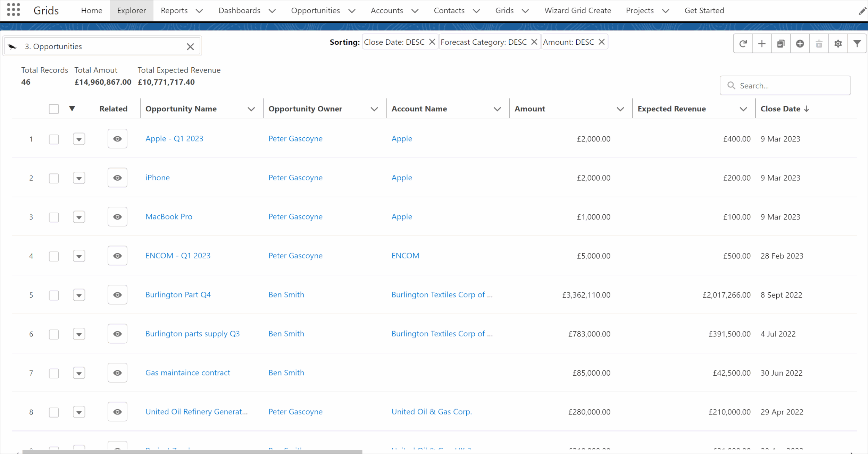Clear the 3. Opportunities grid selection

pyautogui.click(x=190, y=46)
